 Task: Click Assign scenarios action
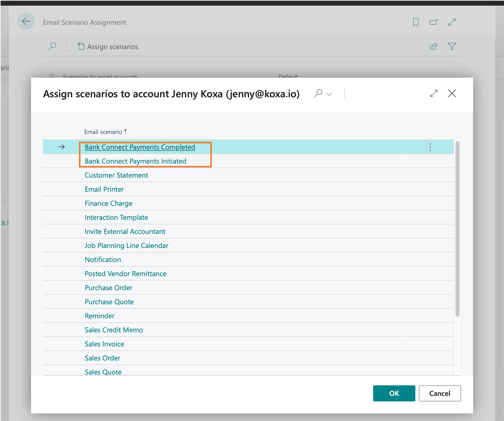pyautogui.click(x=108, y=46)
